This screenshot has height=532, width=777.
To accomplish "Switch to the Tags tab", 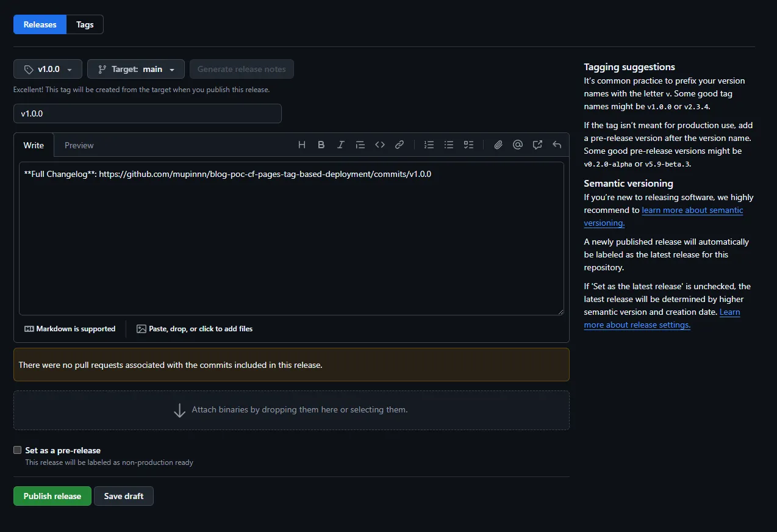I will coord(84,24).
